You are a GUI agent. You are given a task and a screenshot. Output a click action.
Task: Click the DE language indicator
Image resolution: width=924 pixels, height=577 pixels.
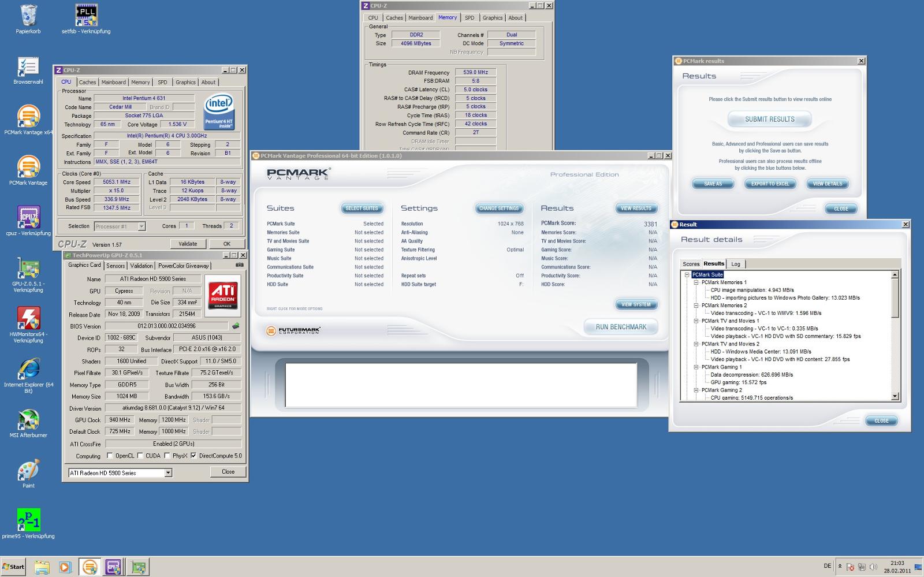[x=828, y=566]
